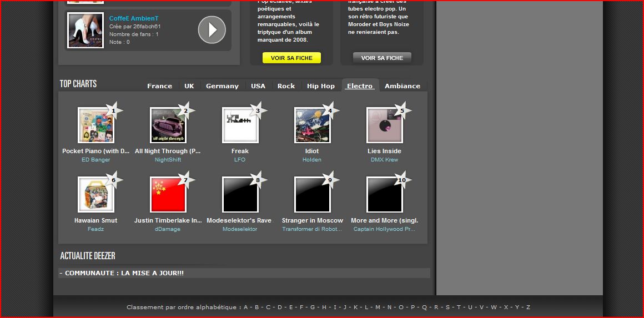644x318 pixels.
Task: Open Lies Inside album cover
Action: (384, 125)
